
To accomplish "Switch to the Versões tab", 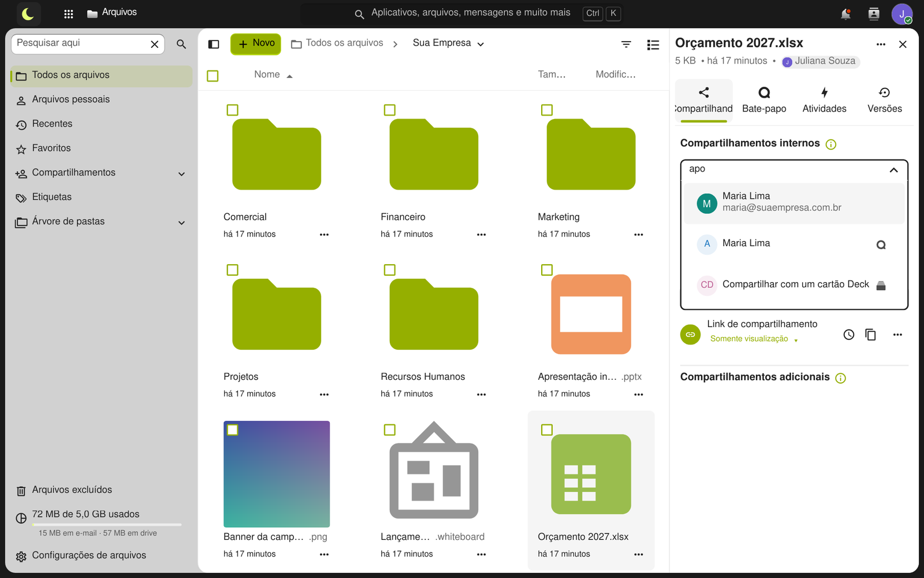I will (884, 101).
